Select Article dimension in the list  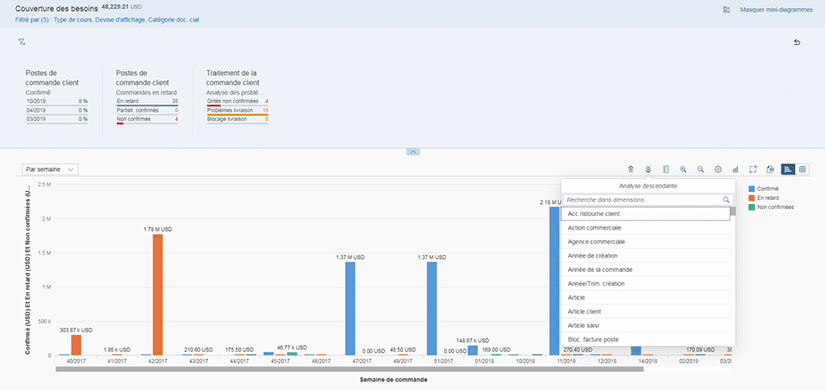click(646, 297)
